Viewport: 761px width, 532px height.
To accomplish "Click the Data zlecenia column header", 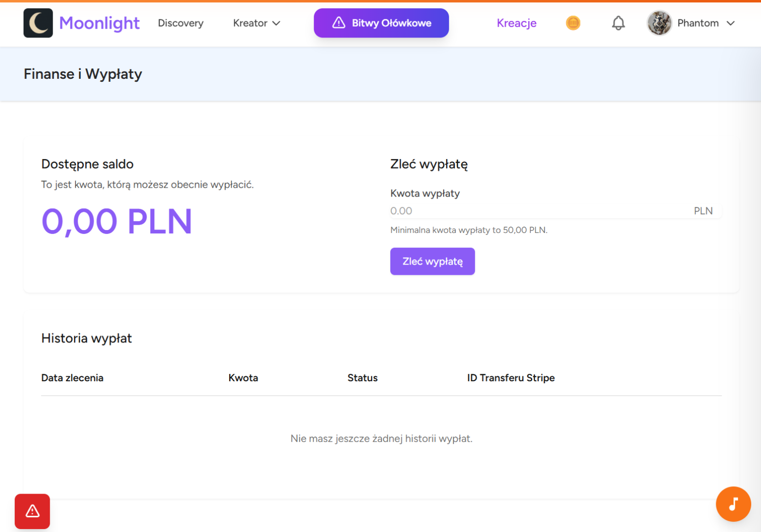I will point(72,378).
